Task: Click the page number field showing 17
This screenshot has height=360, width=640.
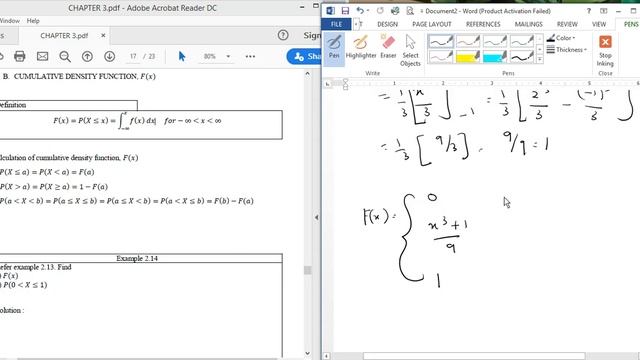Action: tap(133, 56)
